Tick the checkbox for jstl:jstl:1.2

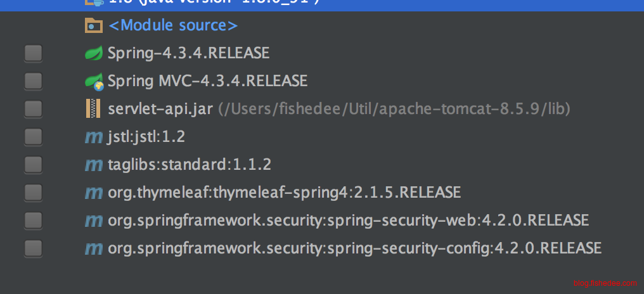coord(33,137)
